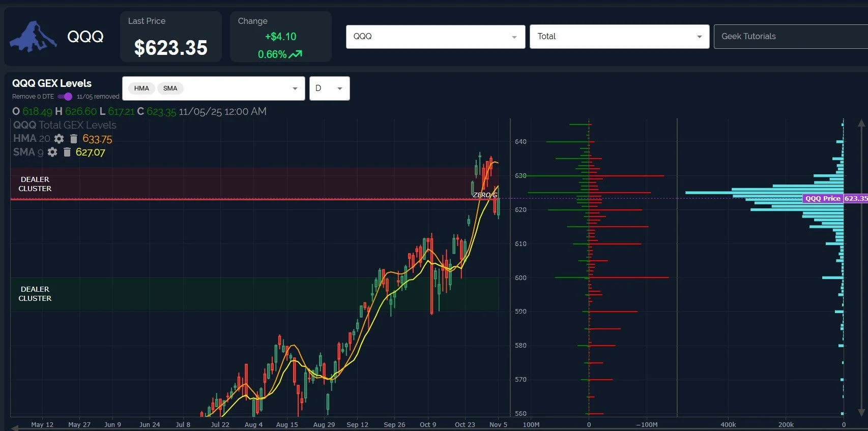Click the Sep 12 date axis label
The height and width of the screenshot is (431, 868).
(357, 424)
